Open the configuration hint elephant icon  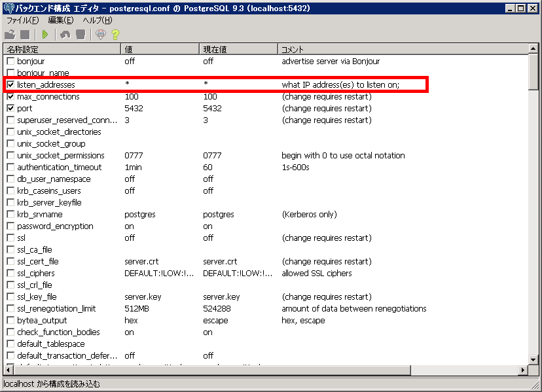[100, 35]
